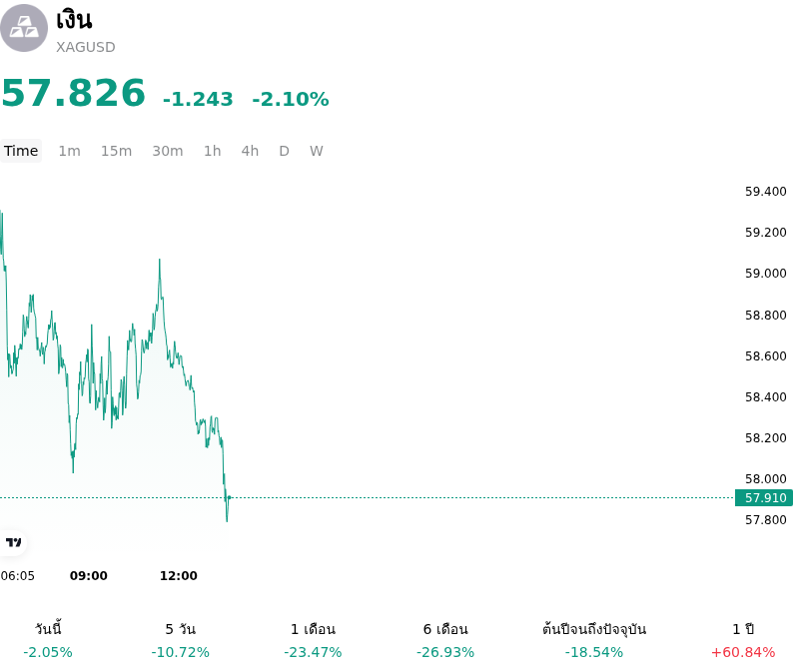Click the current price 57.826
The image size is (799, 672).
click(x=74, y=93)
